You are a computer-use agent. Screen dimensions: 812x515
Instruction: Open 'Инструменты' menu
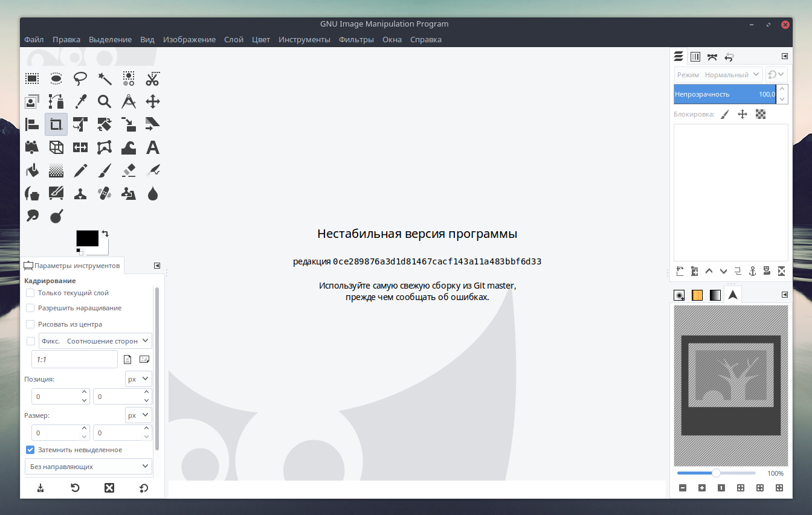304,39
